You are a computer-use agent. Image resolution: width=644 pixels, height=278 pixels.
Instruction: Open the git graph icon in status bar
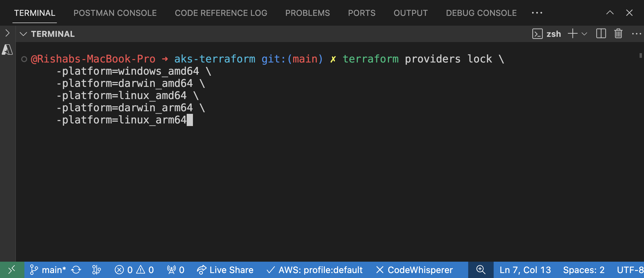pos(96,270)
